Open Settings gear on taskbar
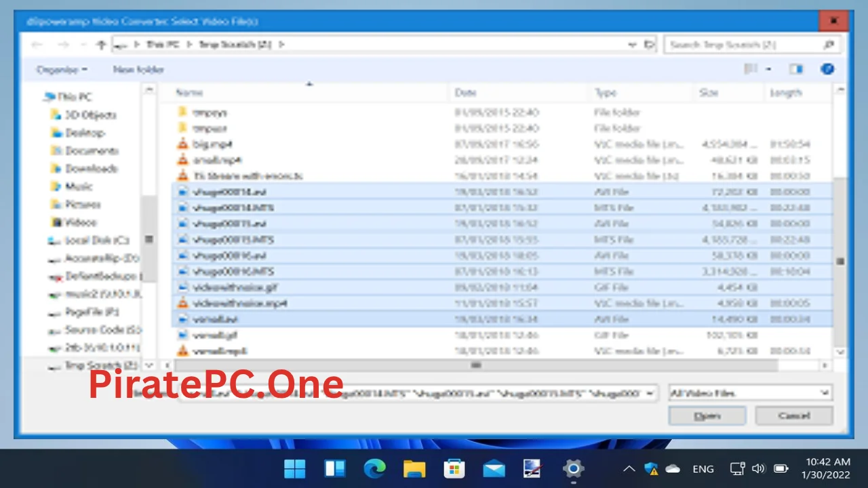The image size is (868, 488). point(573,468)
